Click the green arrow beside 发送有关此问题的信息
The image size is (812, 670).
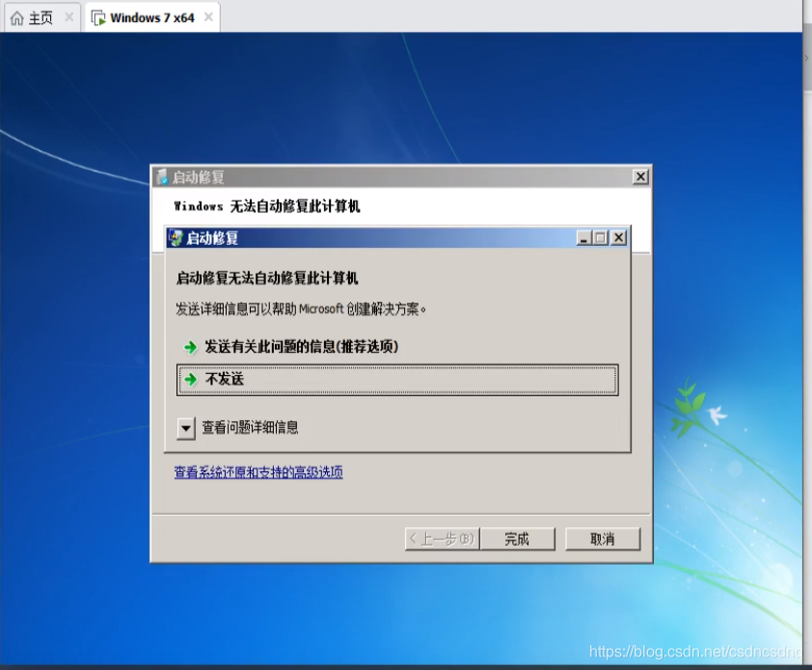[191, 347]
